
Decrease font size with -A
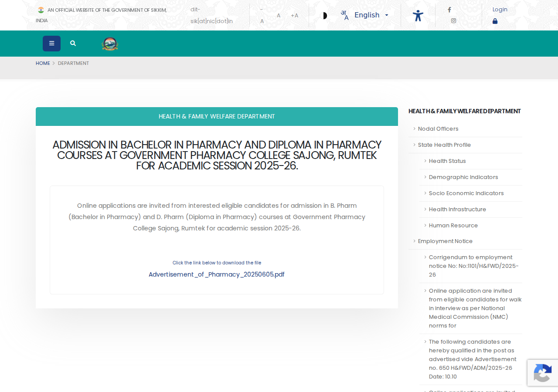[x=262, y=15]
